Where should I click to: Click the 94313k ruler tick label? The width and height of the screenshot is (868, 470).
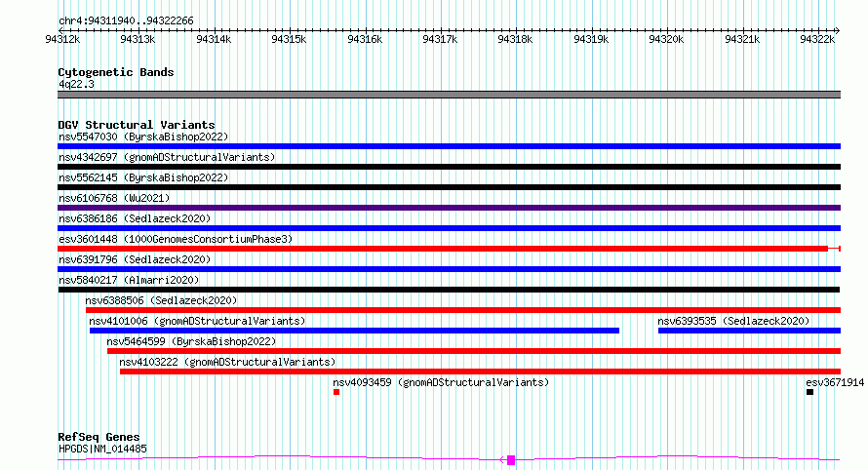[138, 39]
